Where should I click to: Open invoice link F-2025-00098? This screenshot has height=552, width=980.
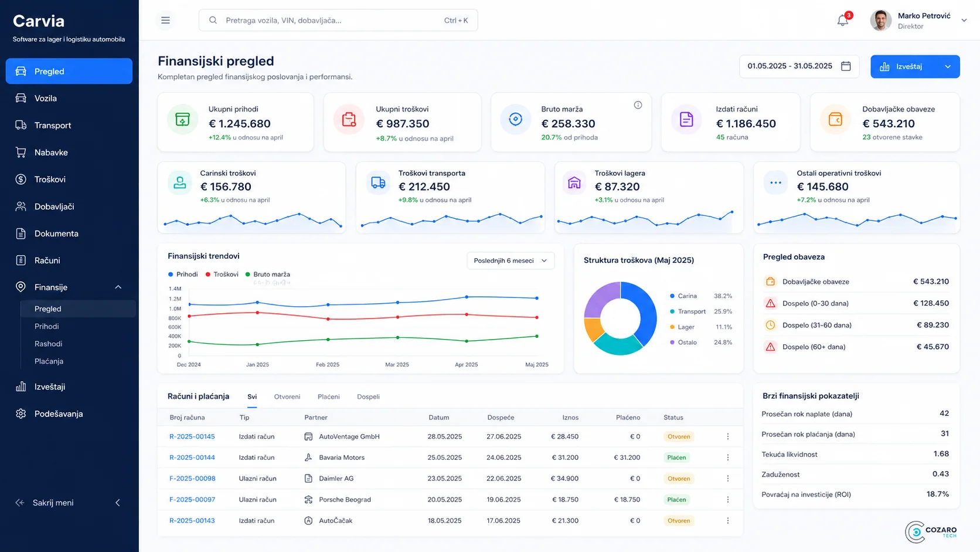[192, 479]
